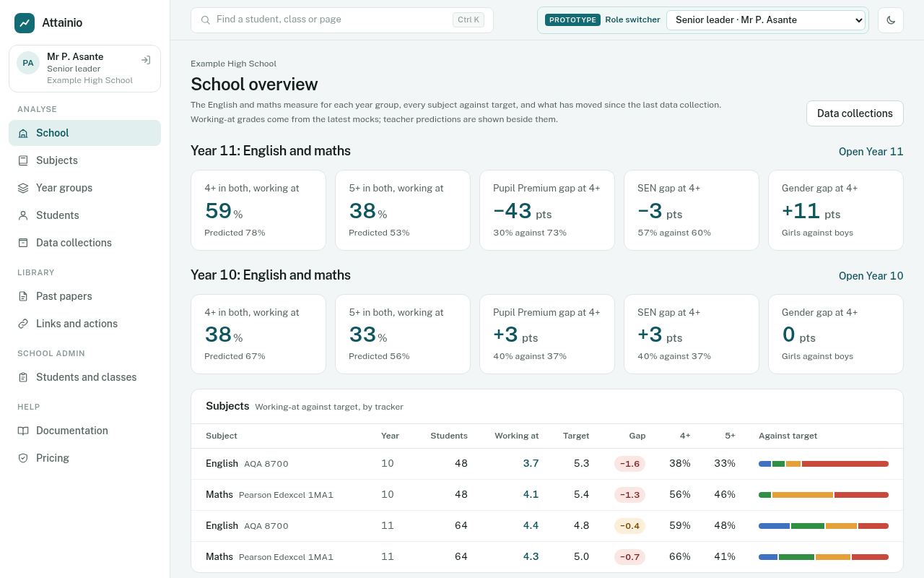
Task: Click the PROTOTYPE badge
Action: (x=572, y=20)
